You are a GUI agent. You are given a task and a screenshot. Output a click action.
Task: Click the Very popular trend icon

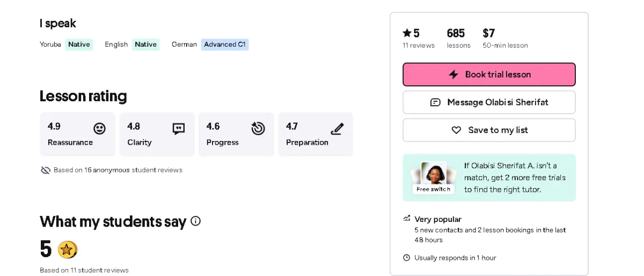407,219
